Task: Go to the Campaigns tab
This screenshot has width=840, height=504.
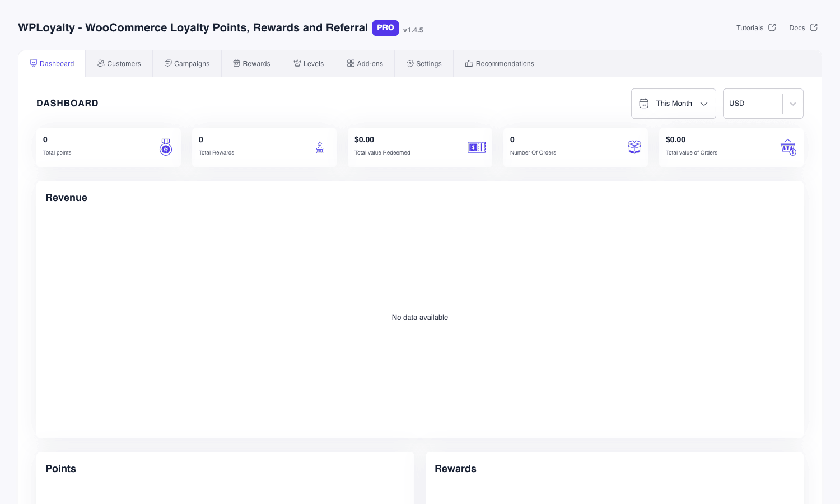Action: pos(187,64)
